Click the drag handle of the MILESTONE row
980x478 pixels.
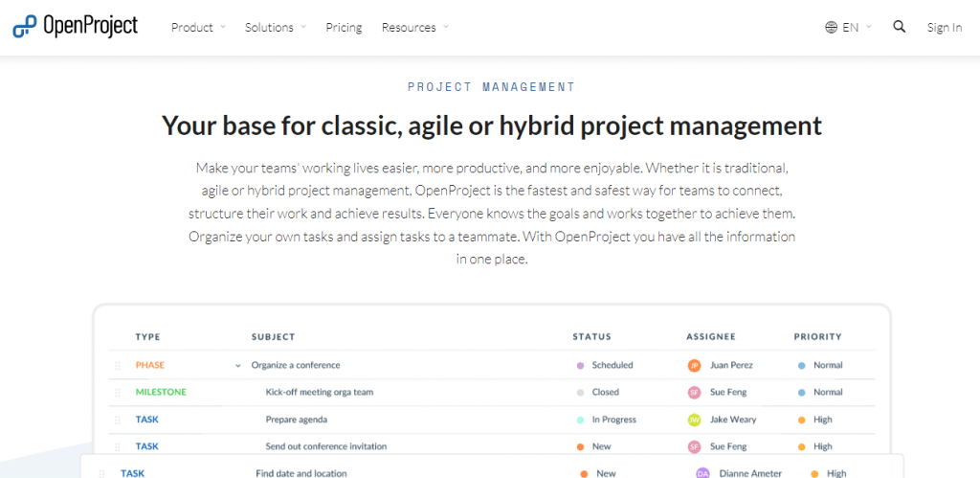(x=118, y=393)
